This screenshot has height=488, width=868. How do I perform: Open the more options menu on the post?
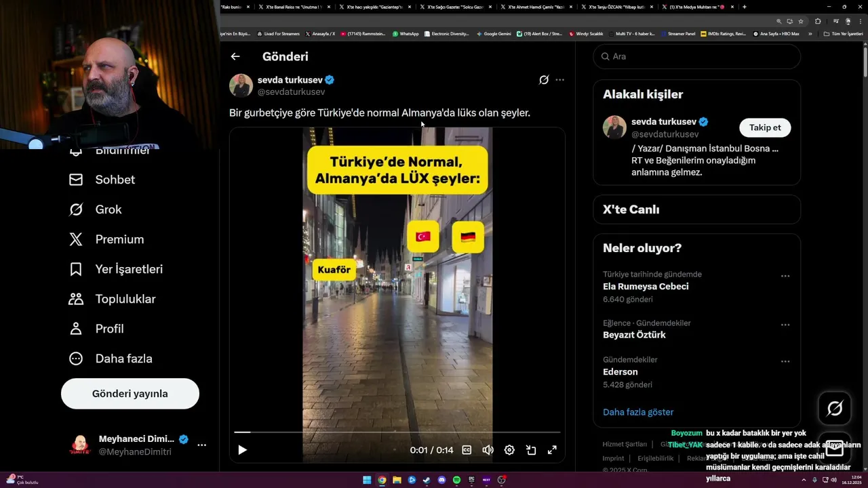pyautogui.click(x=559, y=80)
